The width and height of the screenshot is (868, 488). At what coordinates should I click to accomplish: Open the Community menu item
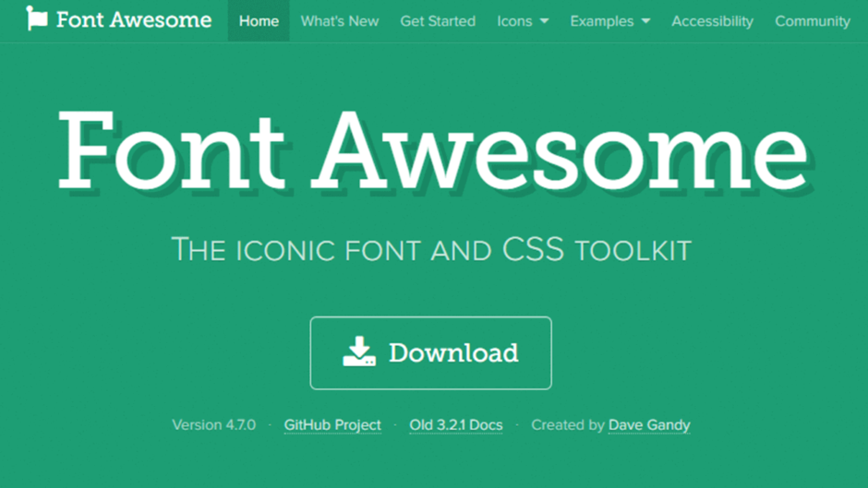[x=813, y=20]
